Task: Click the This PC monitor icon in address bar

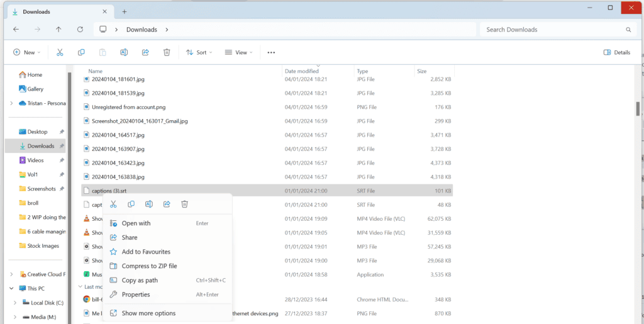Action: point(103,30)
